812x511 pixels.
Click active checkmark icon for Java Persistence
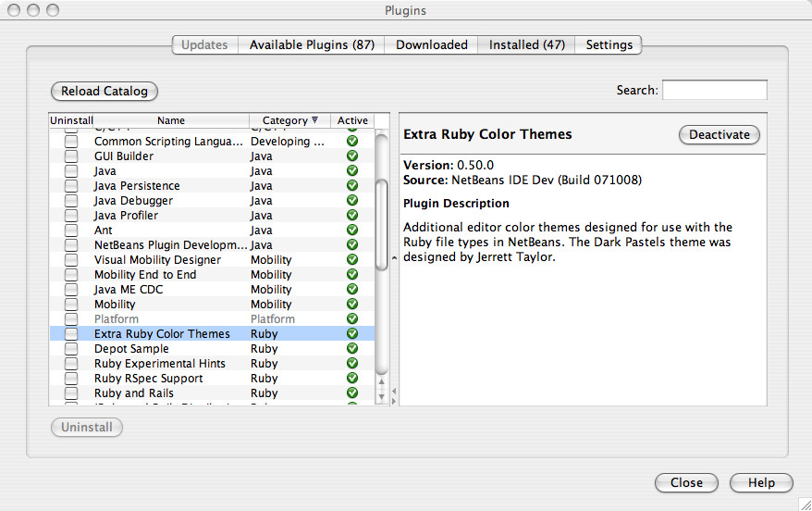[x=352, y=185]
